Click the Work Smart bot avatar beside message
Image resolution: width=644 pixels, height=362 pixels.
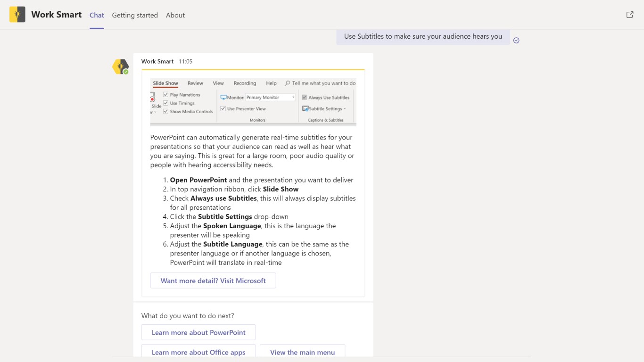coord(120,66)
